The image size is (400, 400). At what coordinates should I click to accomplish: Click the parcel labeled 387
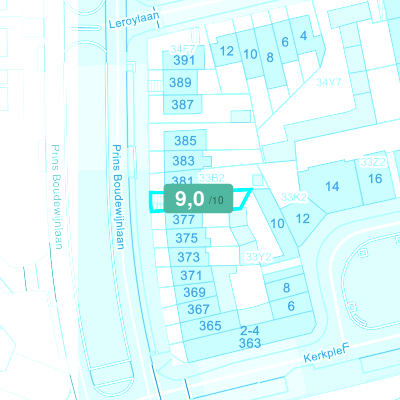click(x=182, y=105)
